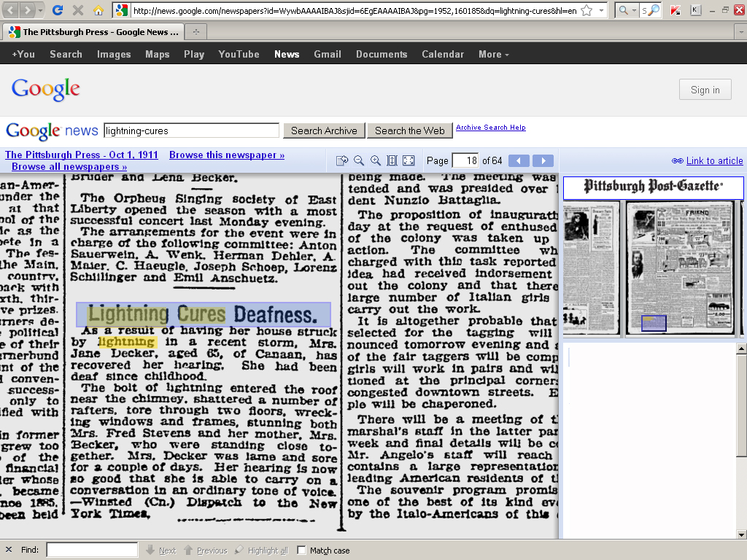This screenshot has width=747, height=560.
Task: Click Search Archive button
Action: (x=324, y=131)
